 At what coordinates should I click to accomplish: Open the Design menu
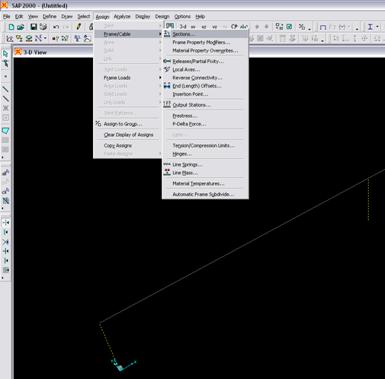(x=162, y=16)
